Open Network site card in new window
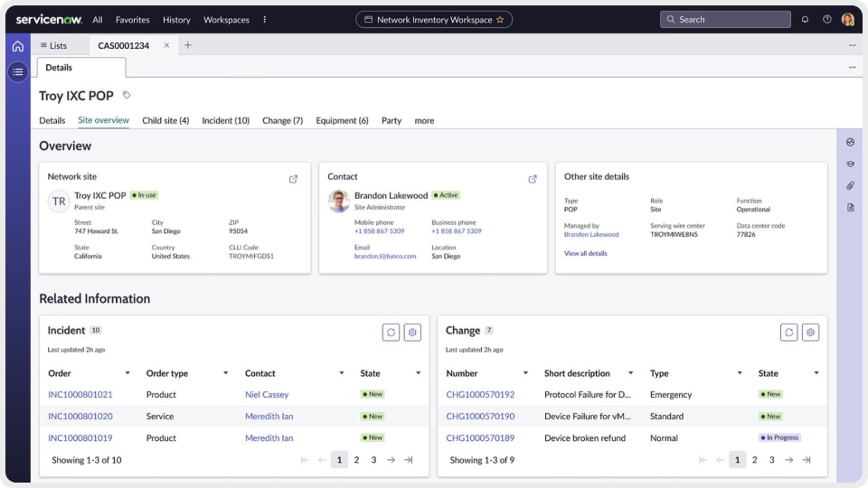The height and width of the screenshot is (488, 868). (293, 179)
